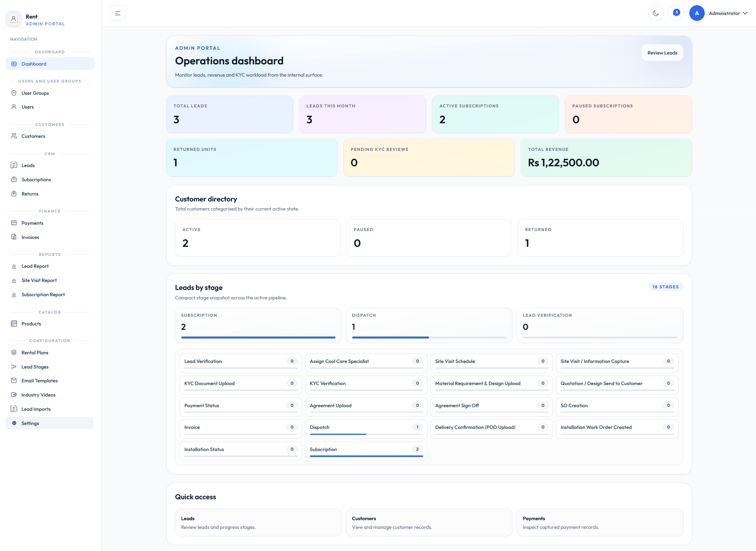Click the Active customers count card
The width and height of the screenshot is (756, 551).
(258, 238)
